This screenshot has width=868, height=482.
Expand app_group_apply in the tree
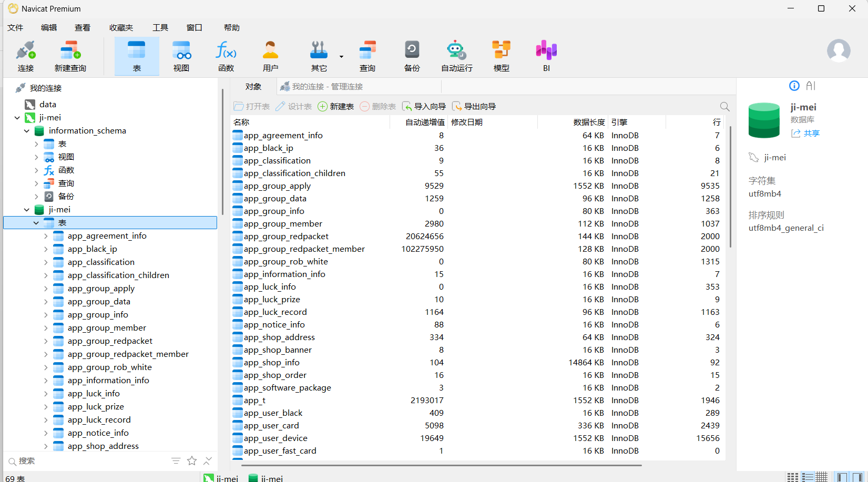click(x=46, y=289)
